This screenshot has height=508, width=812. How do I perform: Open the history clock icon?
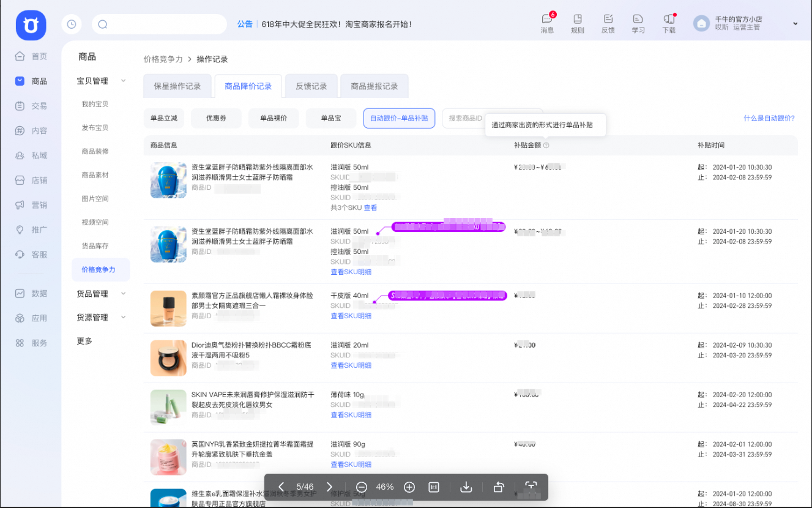(x=72, y=24)
